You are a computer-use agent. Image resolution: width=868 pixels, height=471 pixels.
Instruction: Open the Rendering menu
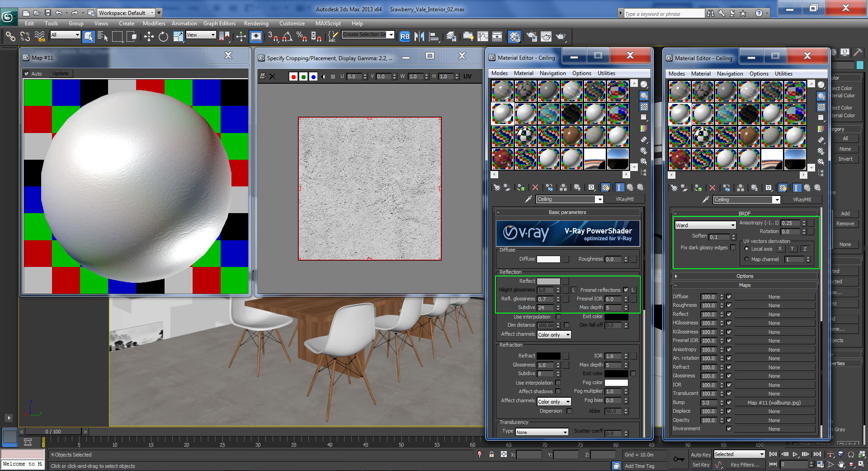[256, 24]
